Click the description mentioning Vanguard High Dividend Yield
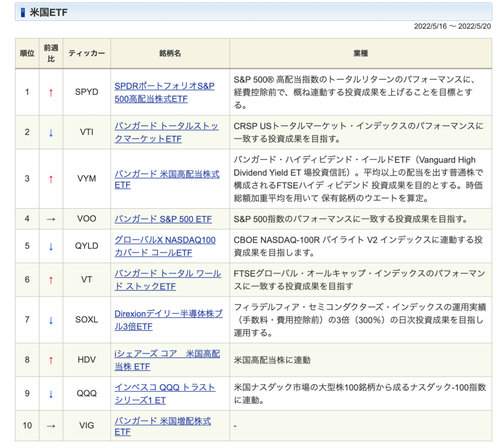Image resolution: width=498 pixels, height=448 pixels. click(x=358, y=179)
